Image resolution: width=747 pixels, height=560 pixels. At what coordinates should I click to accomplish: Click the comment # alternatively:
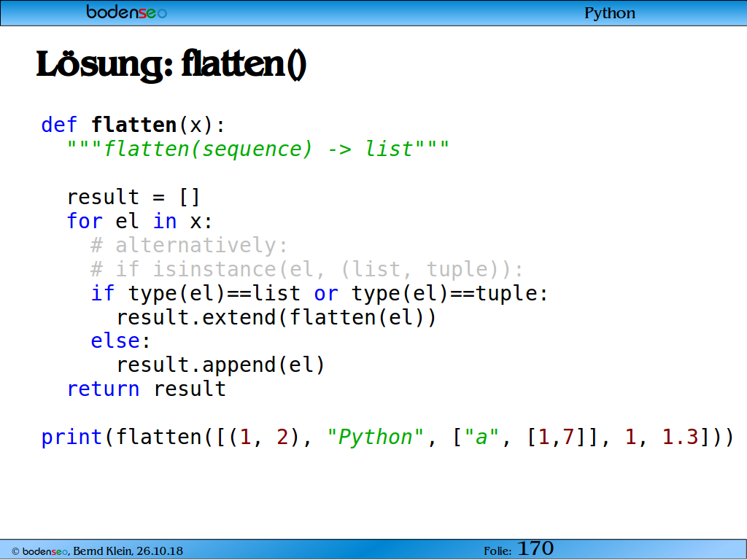(189, 245)
